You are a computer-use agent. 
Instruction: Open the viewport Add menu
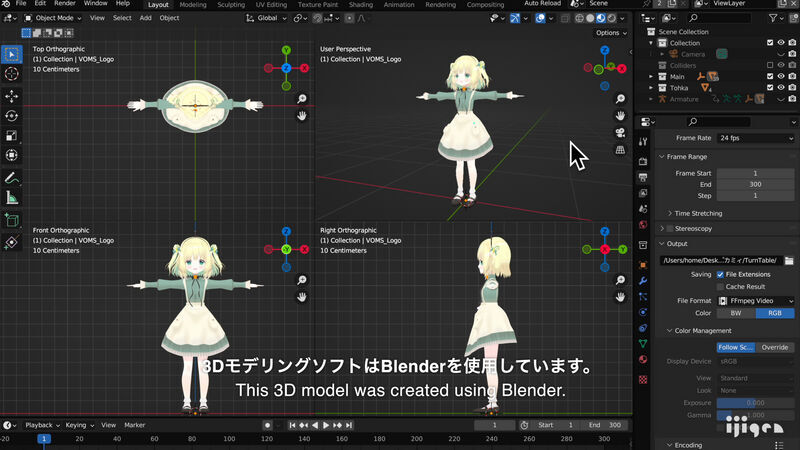pos(145,18)
